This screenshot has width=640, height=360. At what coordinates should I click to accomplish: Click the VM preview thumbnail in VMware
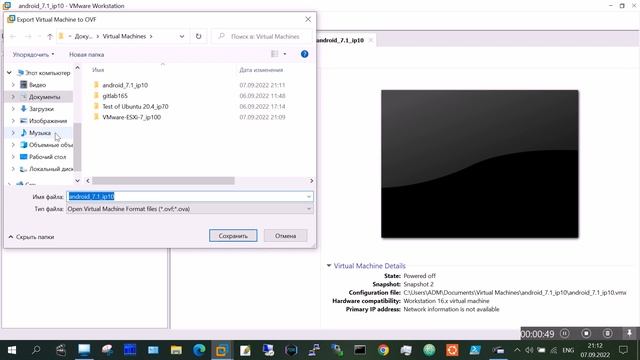(480, 164)
